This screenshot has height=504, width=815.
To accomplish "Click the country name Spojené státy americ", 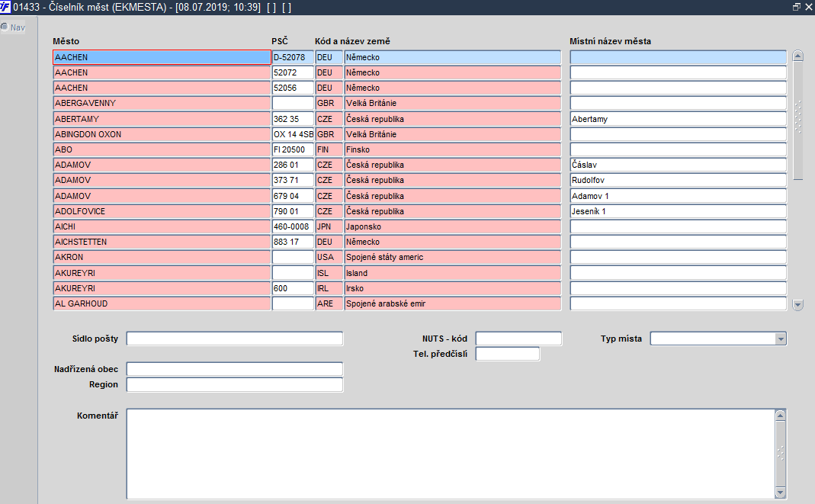I will click(453, 257).
